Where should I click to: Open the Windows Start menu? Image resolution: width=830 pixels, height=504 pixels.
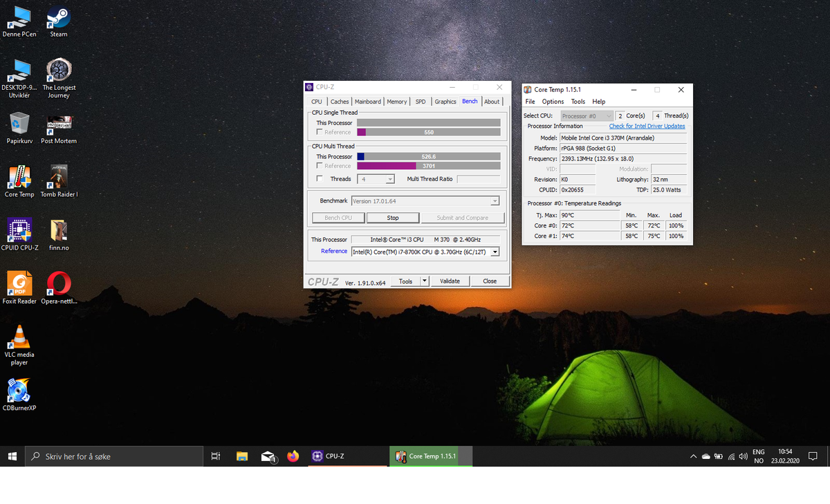[x=12, y=456]
